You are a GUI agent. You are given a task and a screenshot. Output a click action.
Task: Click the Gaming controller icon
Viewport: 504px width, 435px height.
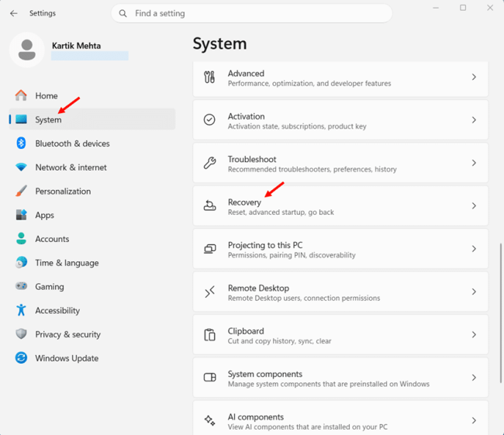pyautogui.click(x=21, y=286)
